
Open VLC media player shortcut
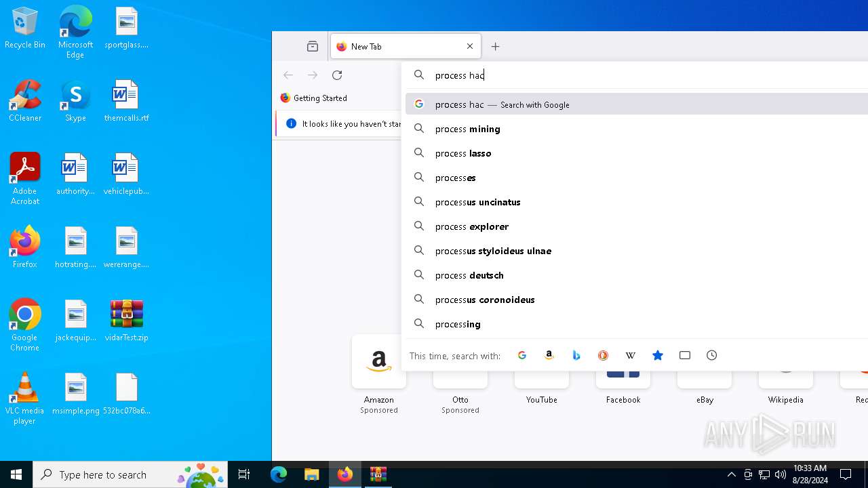[25, 399]
